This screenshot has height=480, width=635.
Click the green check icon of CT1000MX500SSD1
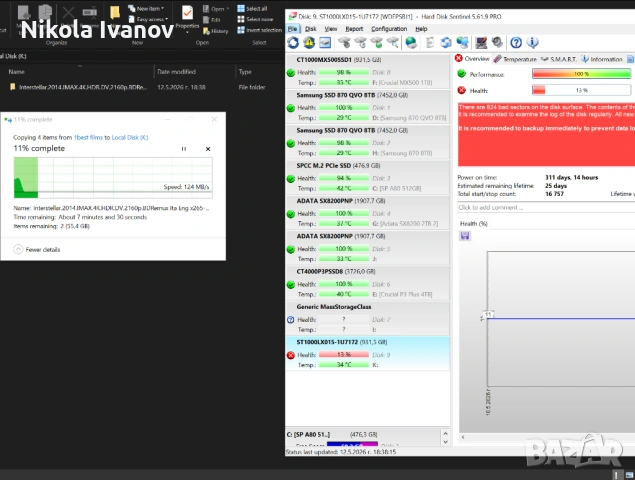click(x=291, y=73)
